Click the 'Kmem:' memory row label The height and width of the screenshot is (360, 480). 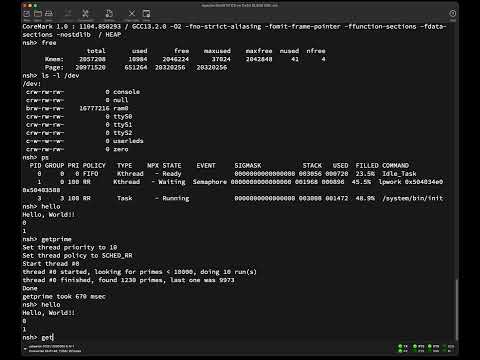point(54,59)
